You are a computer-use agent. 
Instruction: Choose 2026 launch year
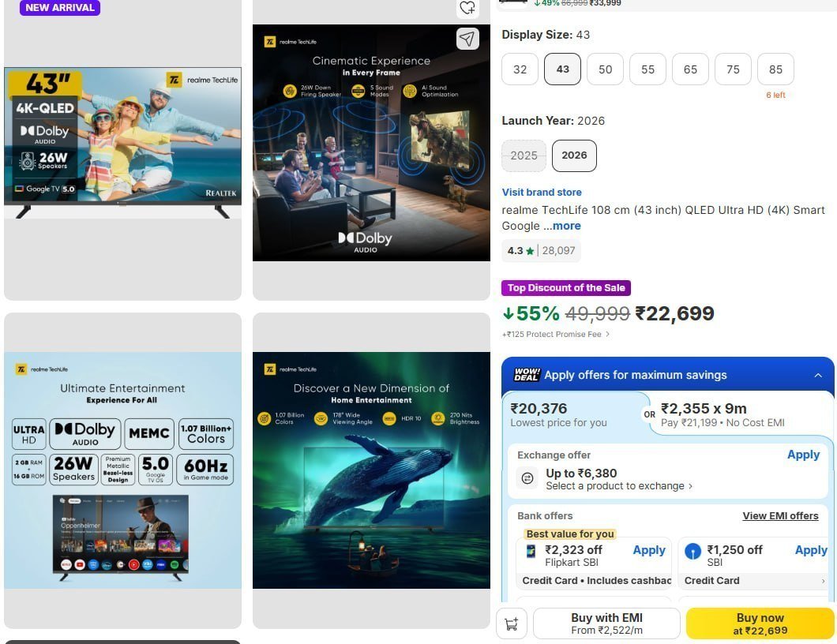574,155
